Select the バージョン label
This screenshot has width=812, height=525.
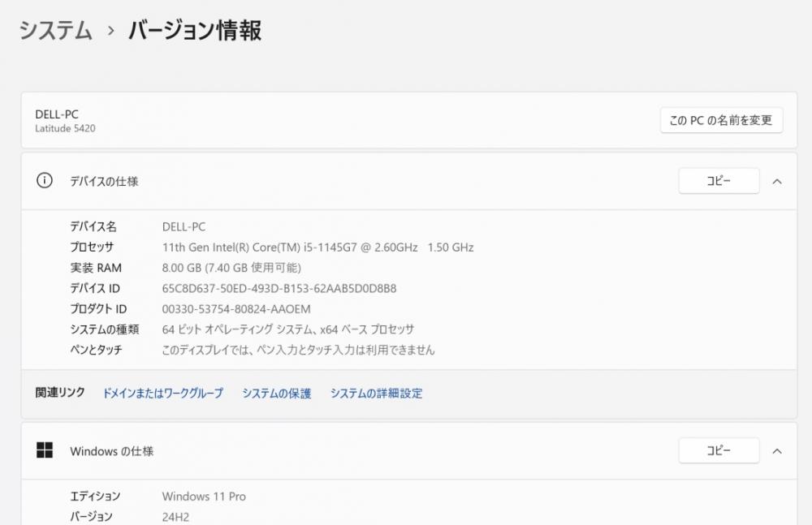click(91, 517)
